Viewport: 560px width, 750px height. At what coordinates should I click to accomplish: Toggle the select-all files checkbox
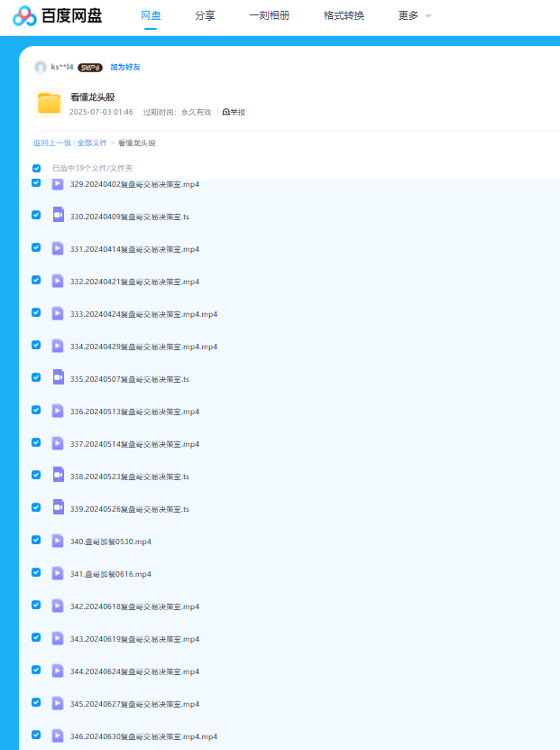[x=37, y=168]
